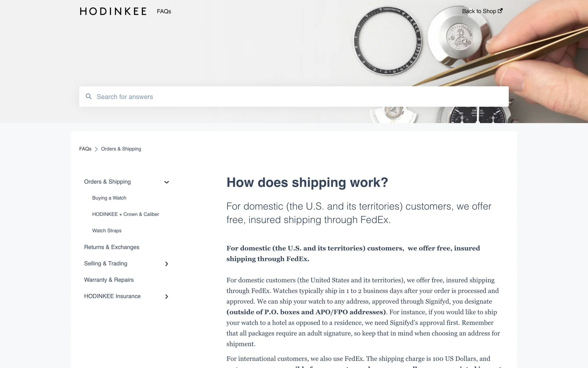Click the breadcrumb chevron separator
The width and height of the screenshot is (588, 368).
[96, 149]
